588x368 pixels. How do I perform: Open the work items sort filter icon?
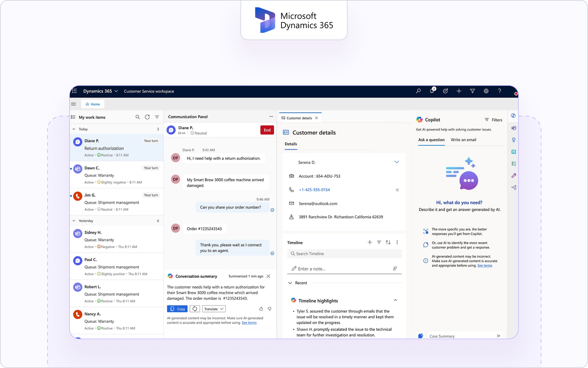click(x=157, y=117)
